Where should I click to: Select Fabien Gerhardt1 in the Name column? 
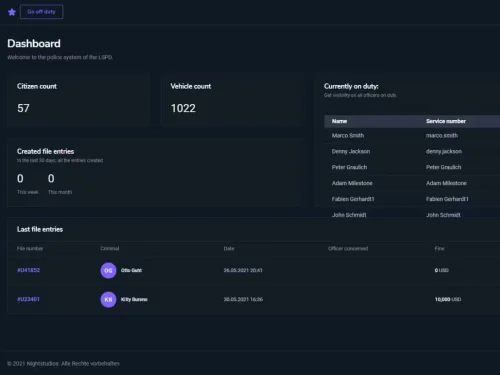[353, 199]
